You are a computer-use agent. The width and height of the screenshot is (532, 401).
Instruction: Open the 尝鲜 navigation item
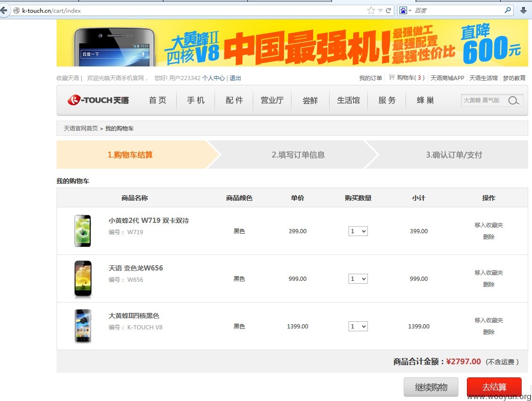point(310,100)
